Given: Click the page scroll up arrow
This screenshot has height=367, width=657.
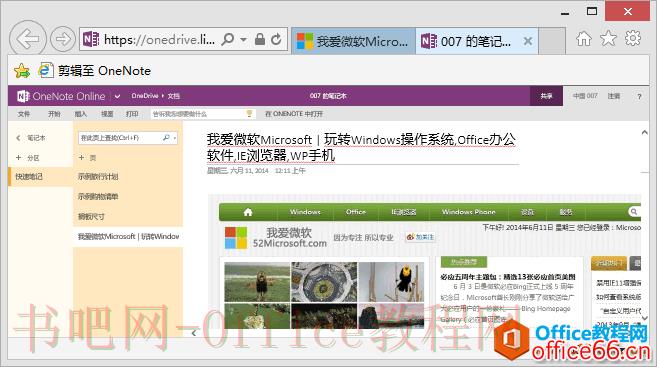Looking at the screenshot, I should [645, 132].
